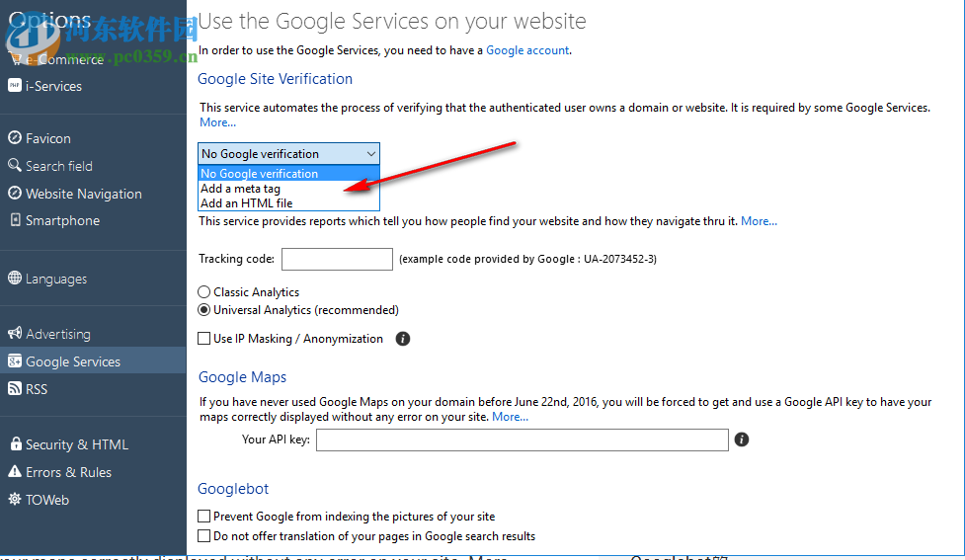The width and height of the screenshot is (965, 560).
Task: Choose Add a meta tag option
Action: pos(288,189)
